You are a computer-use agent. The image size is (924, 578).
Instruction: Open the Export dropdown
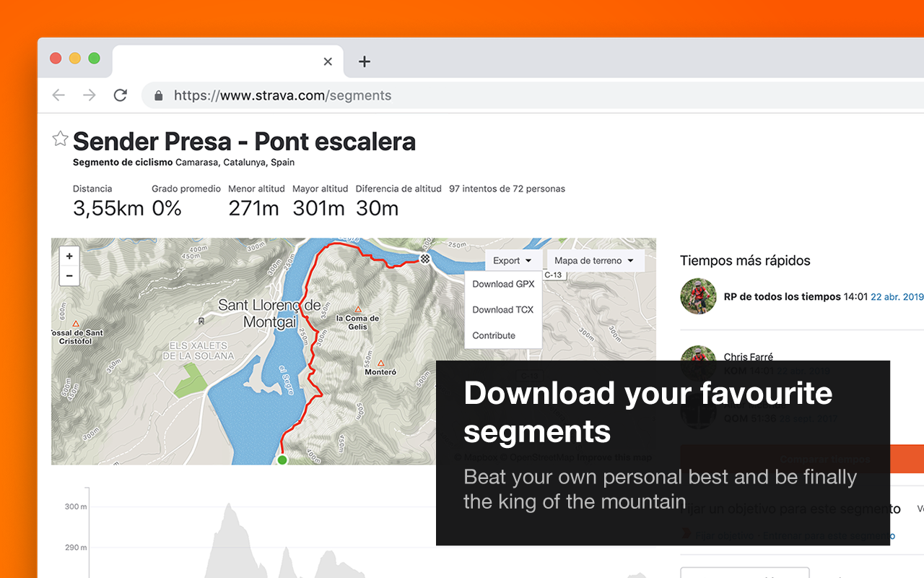[513, 261]
